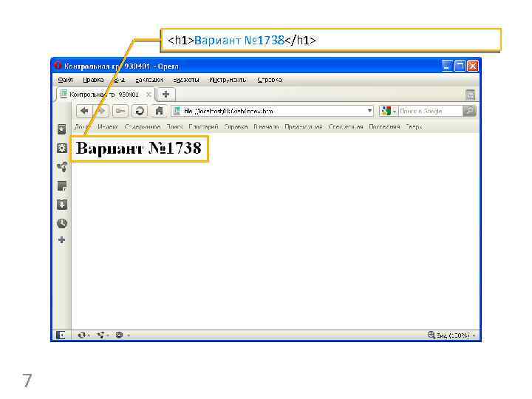This screenshot has height=399, width=532.
Task: Open the Виджеты menu
Action: [x=186, y=80]
